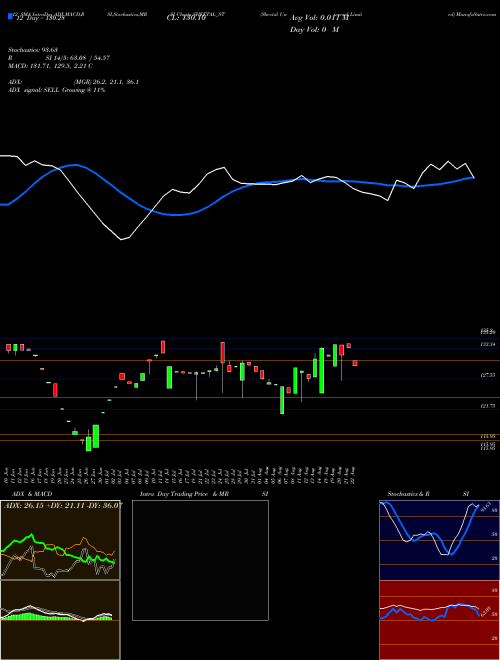Click the 'MACD: 131.71, 129.5, 2.21 C' line

(51, 66)
